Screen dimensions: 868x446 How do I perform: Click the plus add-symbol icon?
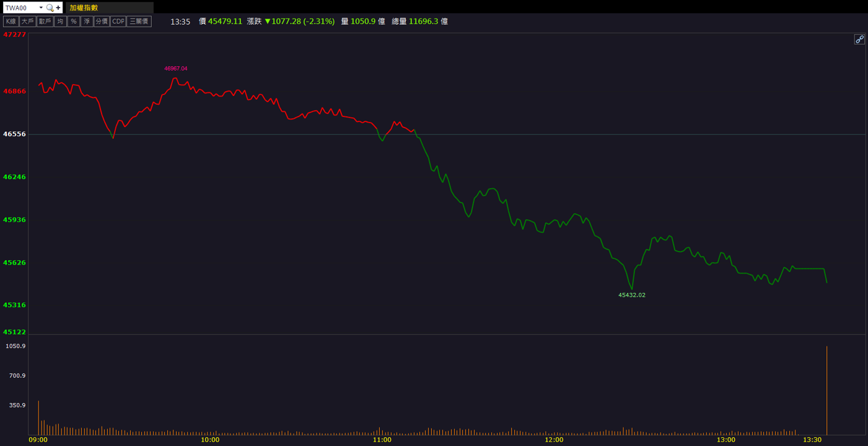click(x=58, y=8)
